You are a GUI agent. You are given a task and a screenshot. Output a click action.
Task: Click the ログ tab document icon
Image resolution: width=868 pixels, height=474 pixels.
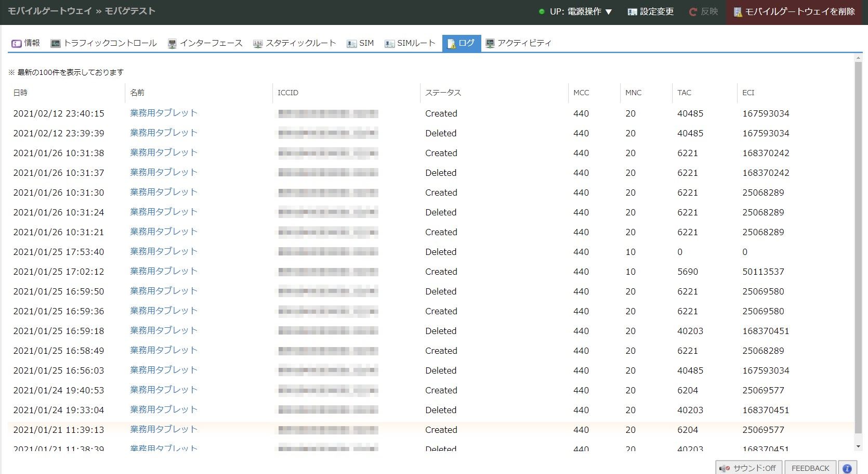451,43
